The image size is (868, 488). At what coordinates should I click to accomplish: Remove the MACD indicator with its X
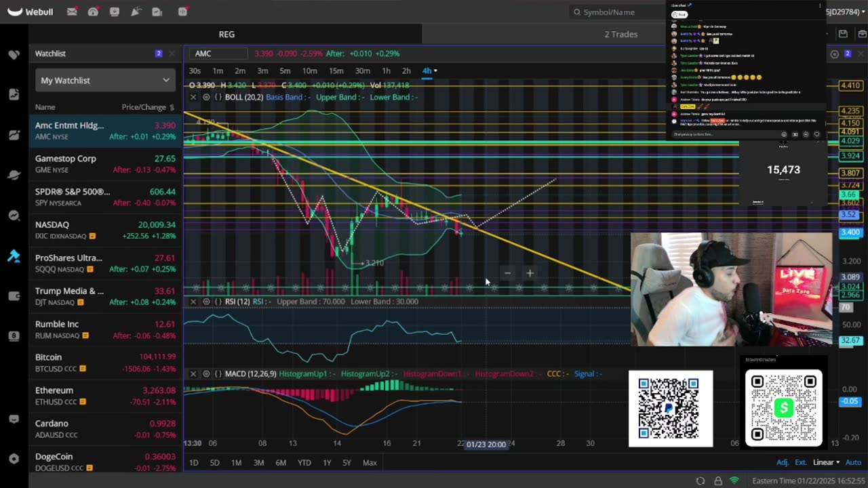(193, 373)
